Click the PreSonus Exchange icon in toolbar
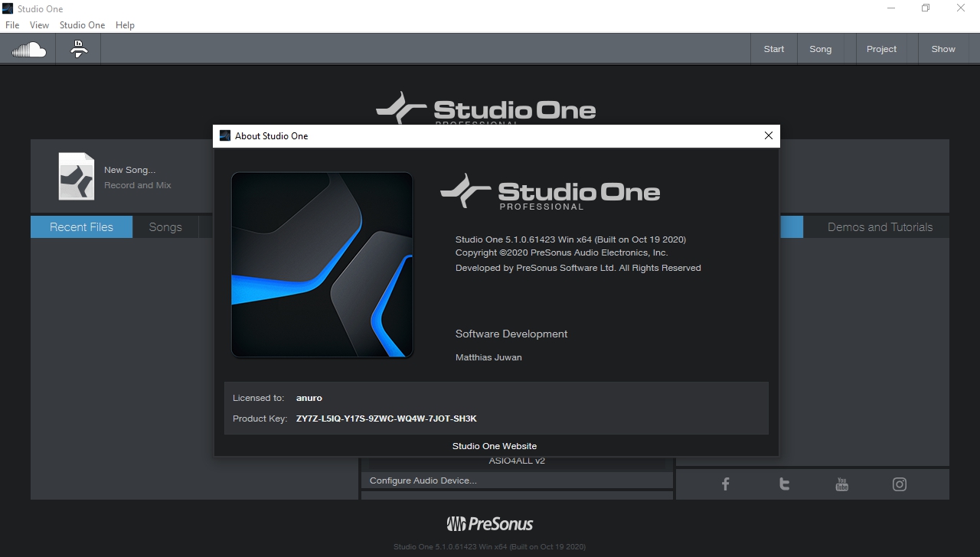Image resolution: width=980 pixels, height=557 pixels. [79, 49]
